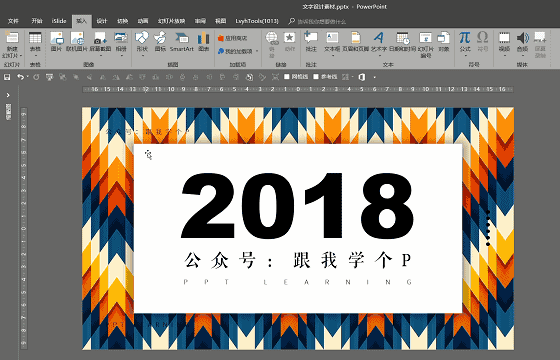This screenshot has width=560, height=360.
Task: Open the 音频 audio dropdown
Action: [x=522, y=56]
